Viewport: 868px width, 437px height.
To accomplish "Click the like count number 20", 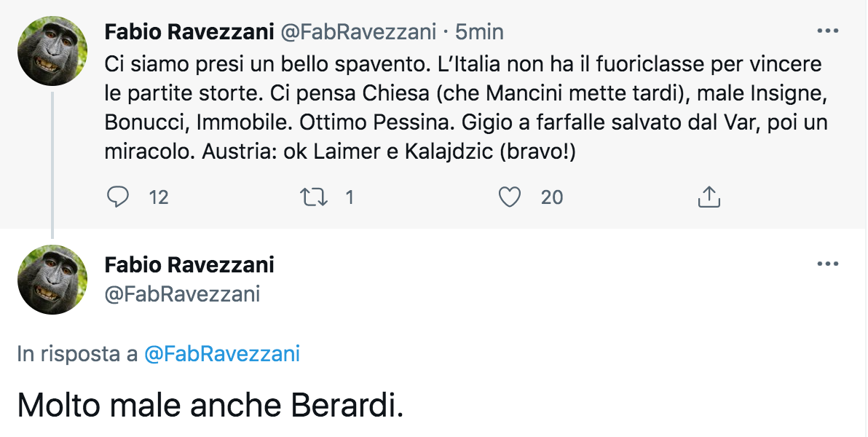I will pyautogui.click(x=552, y=197).
